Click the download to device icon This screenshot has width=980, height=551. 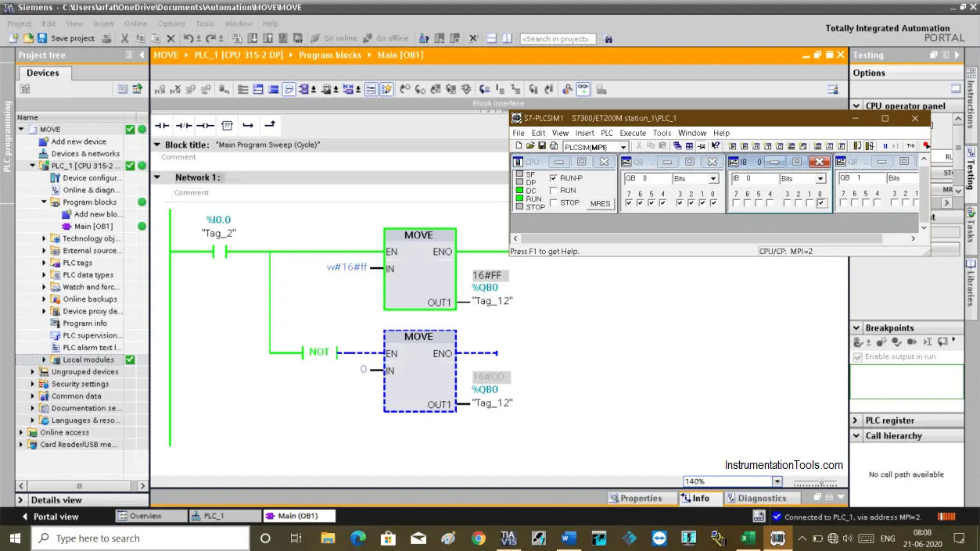[253, 38]
